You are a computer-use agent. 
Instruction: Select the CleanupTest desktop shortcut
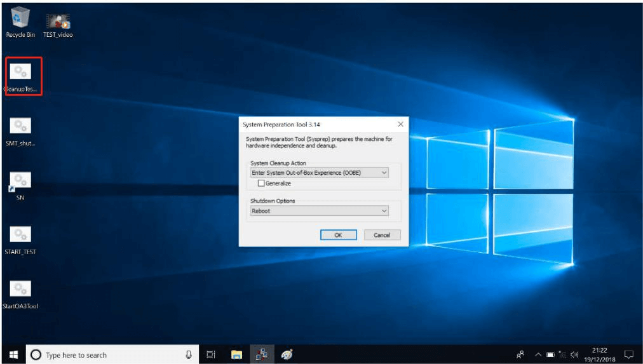21,74
